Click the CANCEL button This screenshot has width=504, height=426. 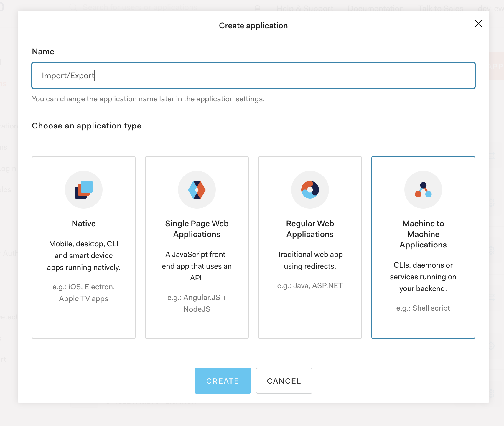(x=284, y=381)
